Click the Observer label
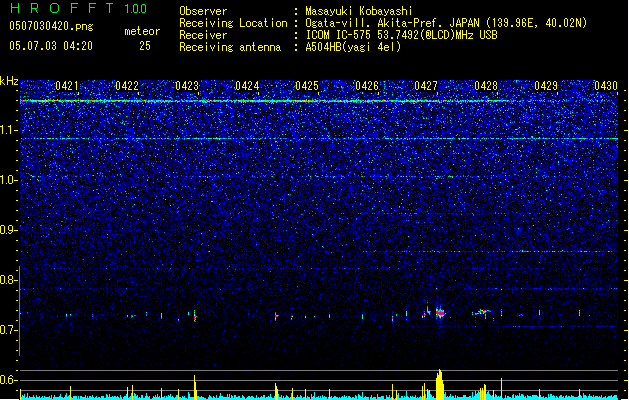 click(x=203, y=11)
